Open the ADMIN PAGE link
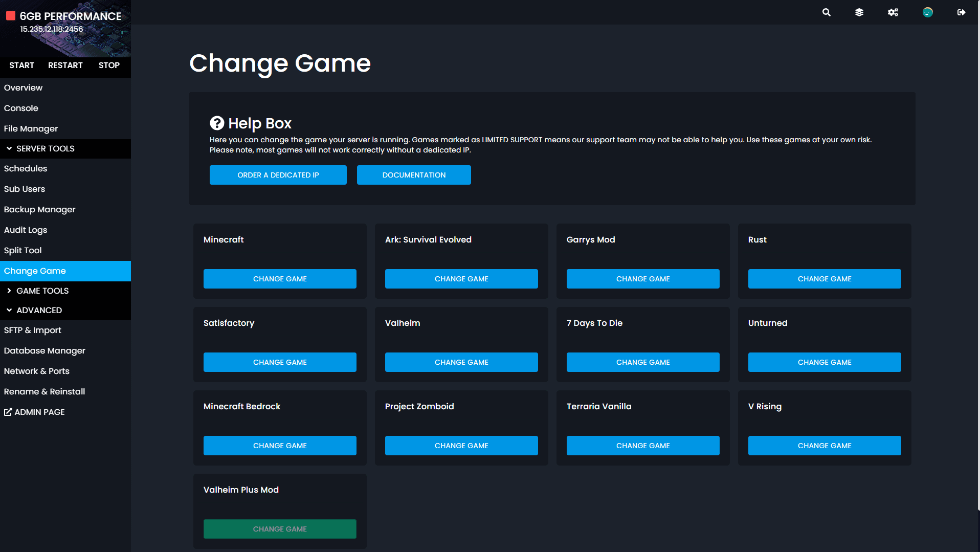 (x=65, y=412)
